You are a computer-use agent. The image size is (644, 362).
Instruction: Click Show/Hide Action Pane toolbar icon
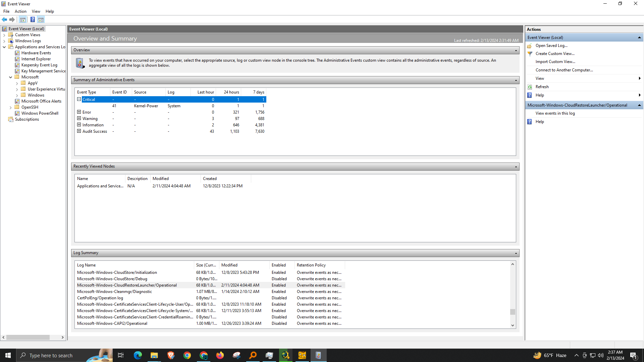pyautogui.click(x=41, y=19)
